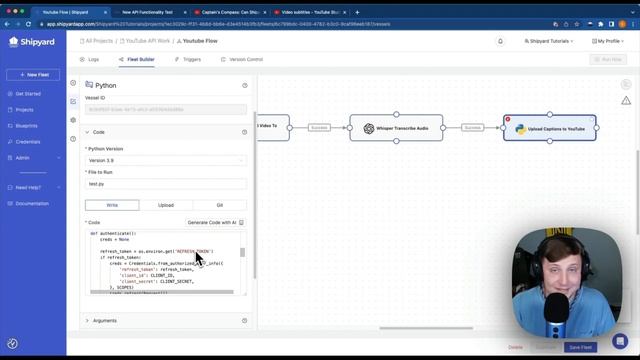Go to All Projects breadcrumb
Image resolution: width=640 pixels, height=360 pixels.
coord(96,41)
